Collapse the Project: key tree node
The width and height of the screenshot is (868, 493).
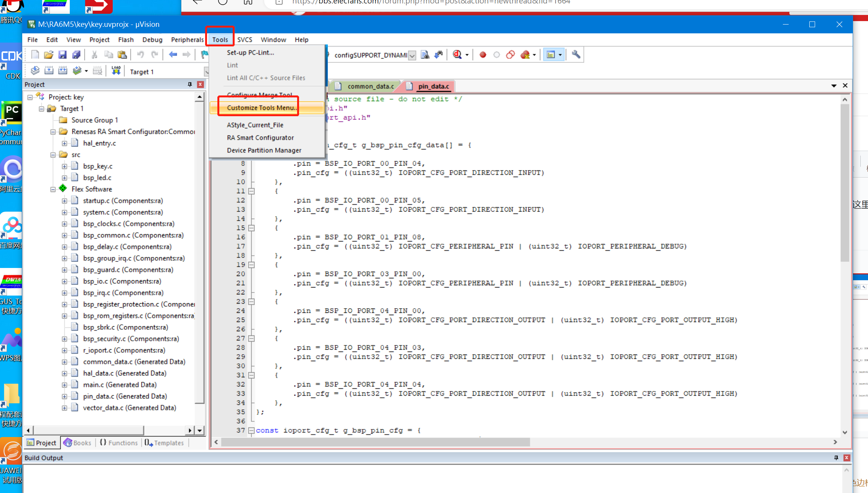pyautogui.click(x=30, y=97)
